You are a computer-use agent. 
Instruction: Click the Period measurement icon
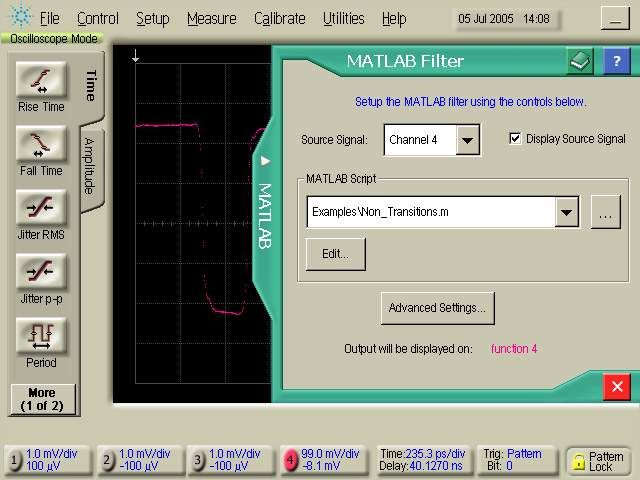tap(41, 335)
